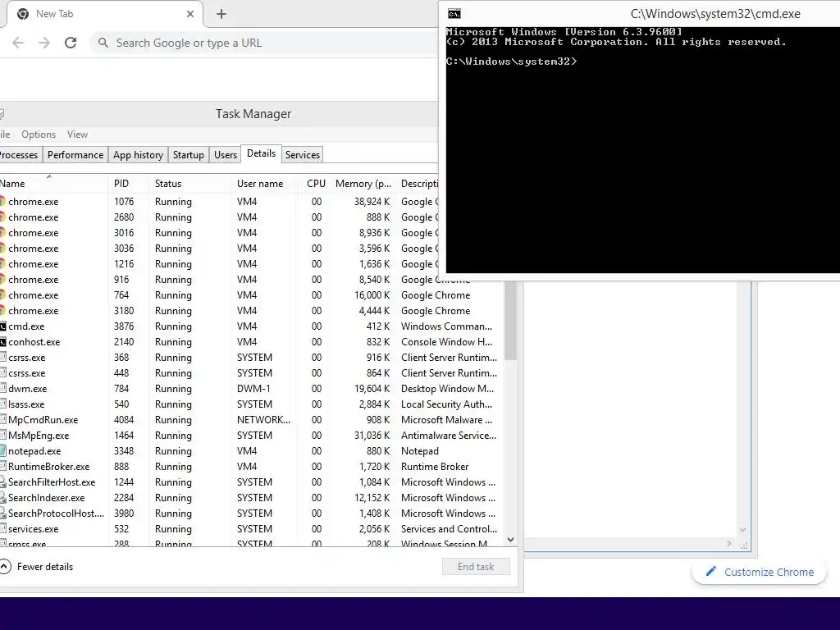Open the View menu in Task Manager
This screenshot has width=840, height=630.
pyautogui.click(x=77, y=135)
